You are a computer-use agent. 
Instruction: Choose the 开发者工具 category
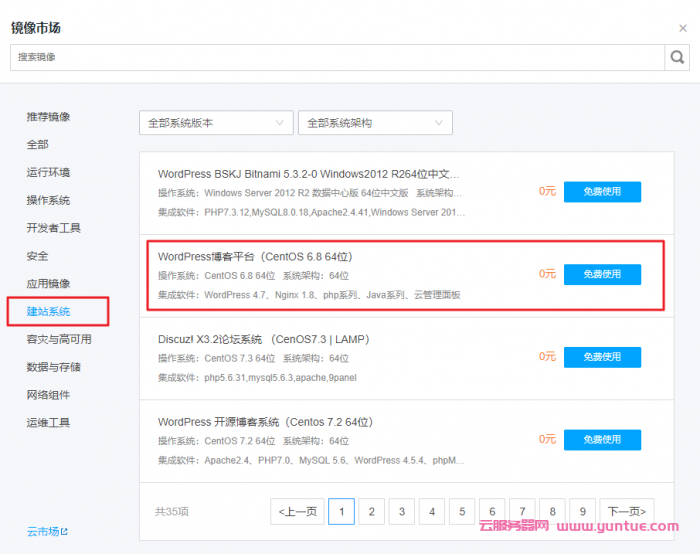tap(54, 228)
